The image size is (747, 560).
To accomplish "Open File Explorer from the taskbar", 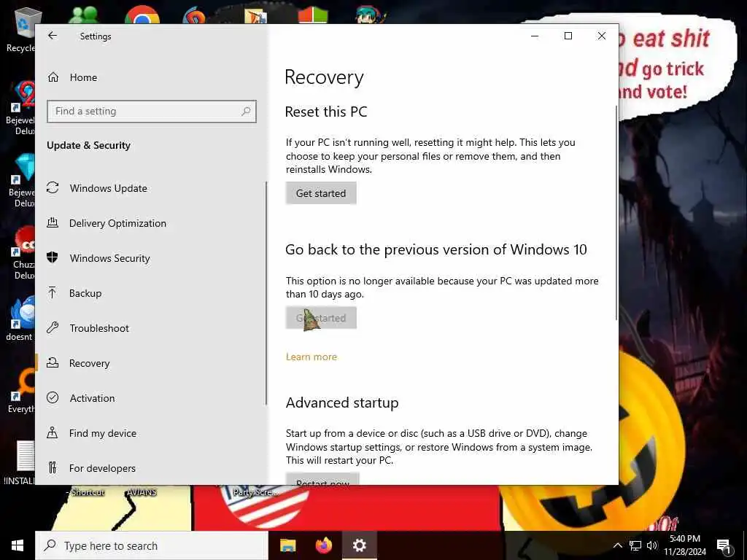I will (287, 545).
